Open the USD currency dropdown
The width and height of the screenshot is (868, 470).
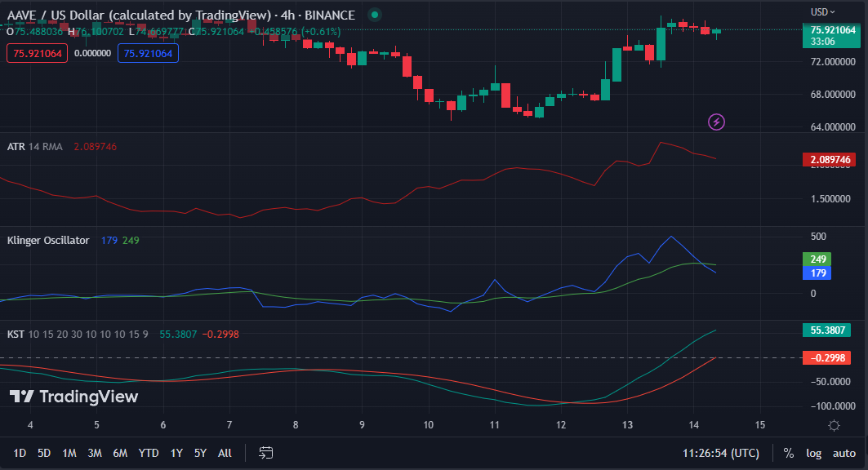click(822, 11)
